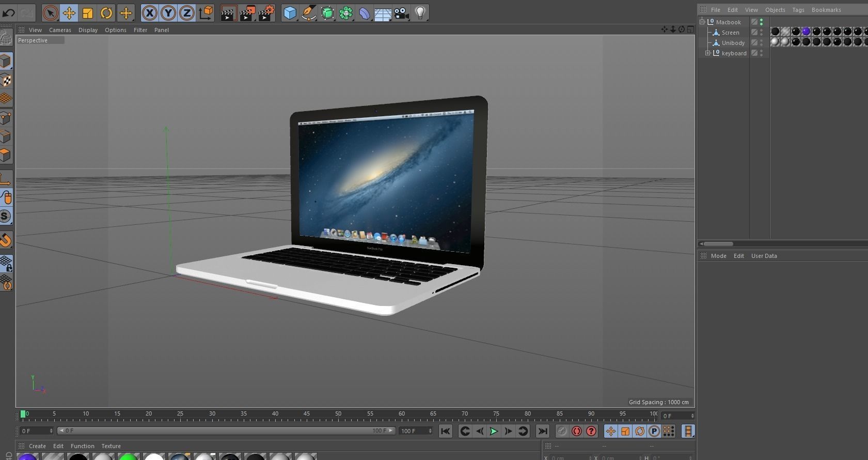Screen dimensions: 868x460
Task: Open viewport Options menu
Action: tap(116, 30)
